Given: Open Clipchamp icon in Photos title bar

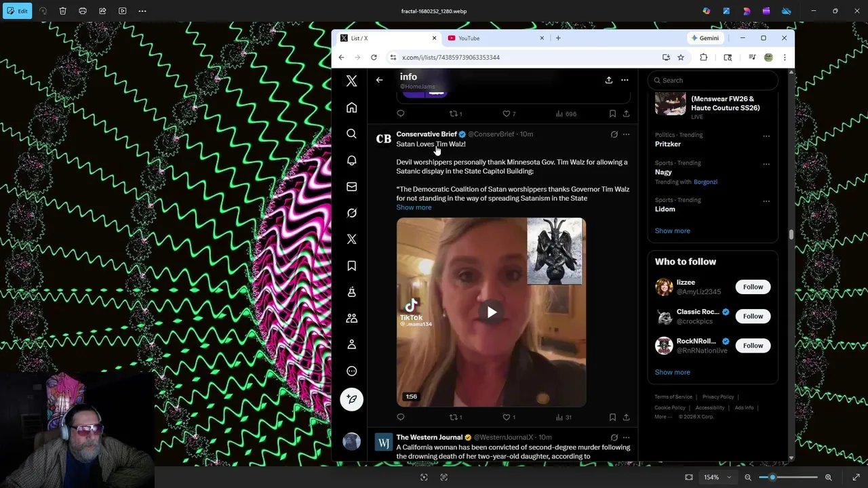Looking at the screenshot, I should [x=766, y=11].
